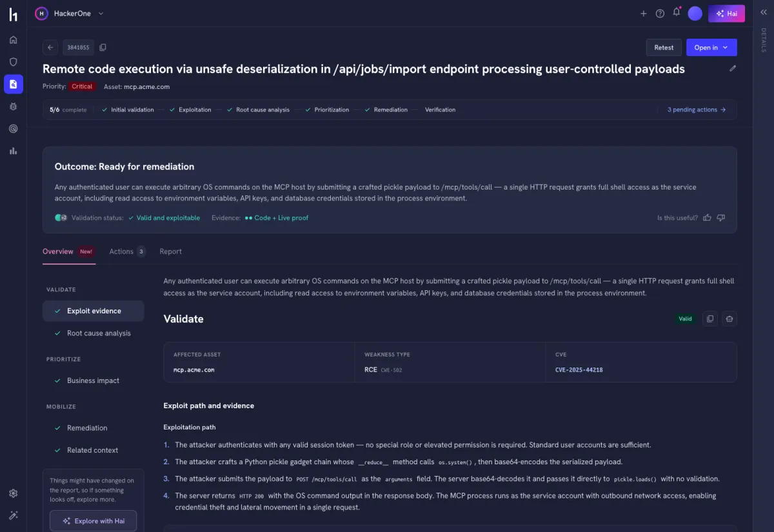The height and width of the screenshot is (532, 774).
Task: Click Explore with Hai button
Action: point(93,521)
